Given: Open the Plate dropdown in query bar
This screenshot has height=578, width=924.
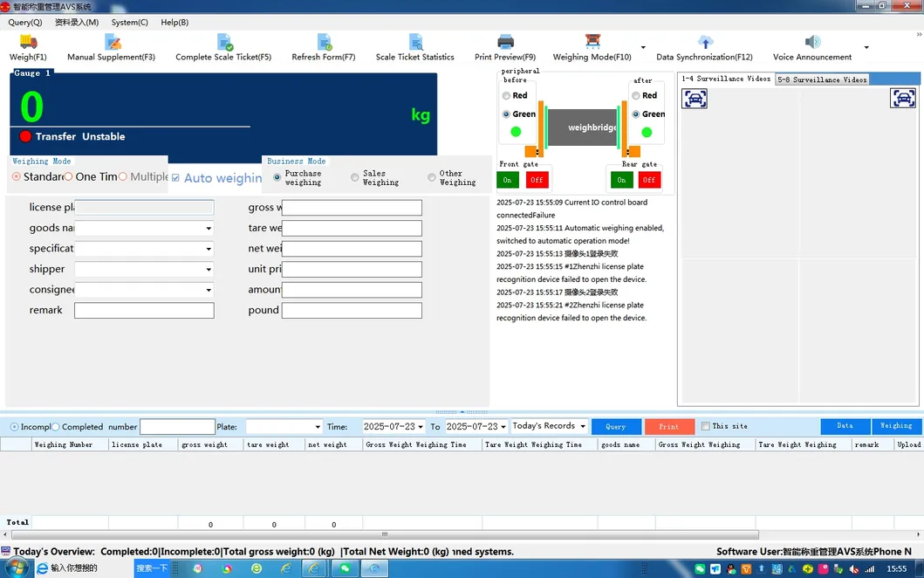Looking at the screenshot, I should click(316, 426).
